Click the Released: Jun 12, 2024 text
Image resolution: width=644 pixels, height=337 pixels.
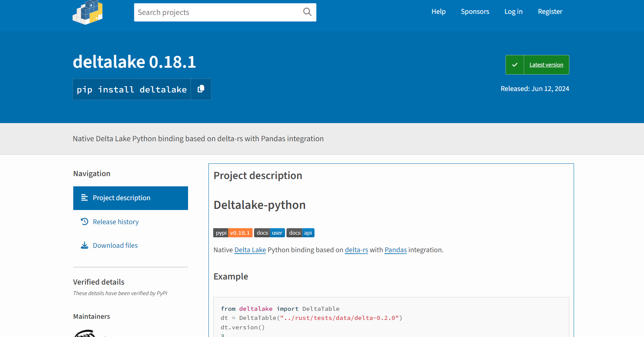click(535, 89)
